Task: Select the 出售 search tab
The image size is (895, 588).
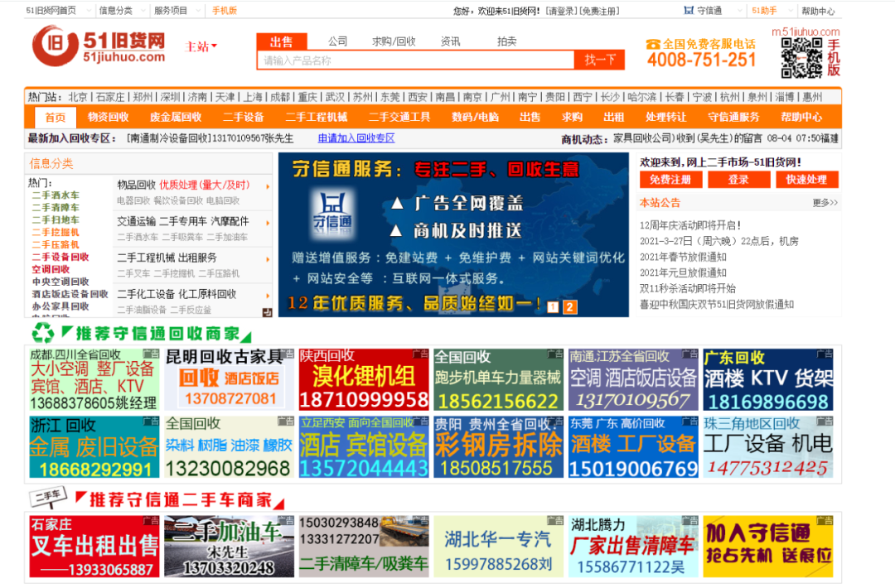Action: click(x=282, y=41)
